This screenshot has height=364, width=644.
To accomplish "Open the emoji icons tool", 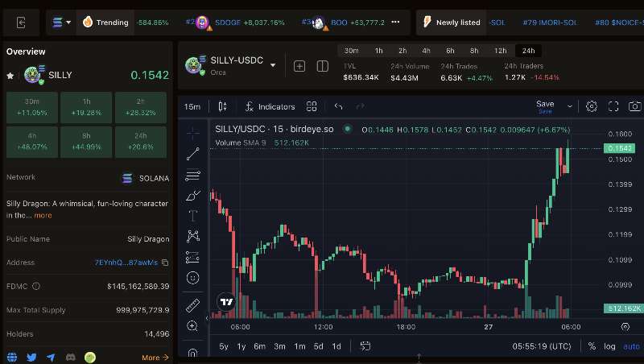I will (192, 278).
